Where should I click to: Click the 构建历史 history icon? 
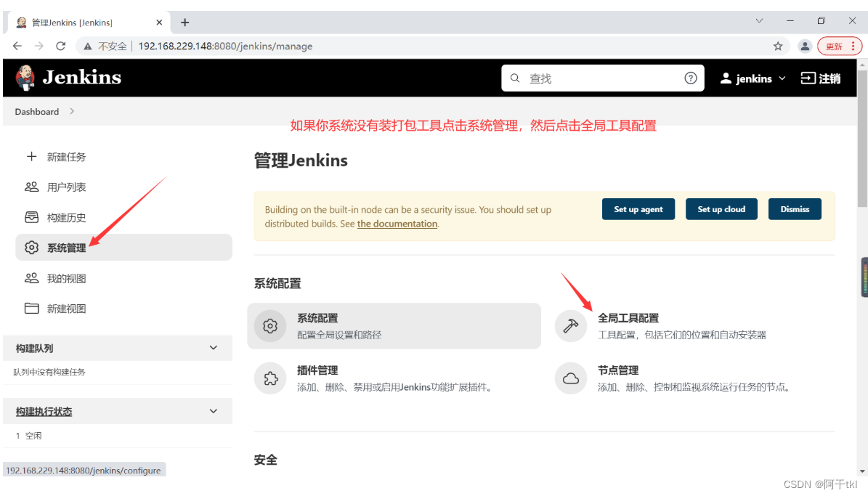31,217
